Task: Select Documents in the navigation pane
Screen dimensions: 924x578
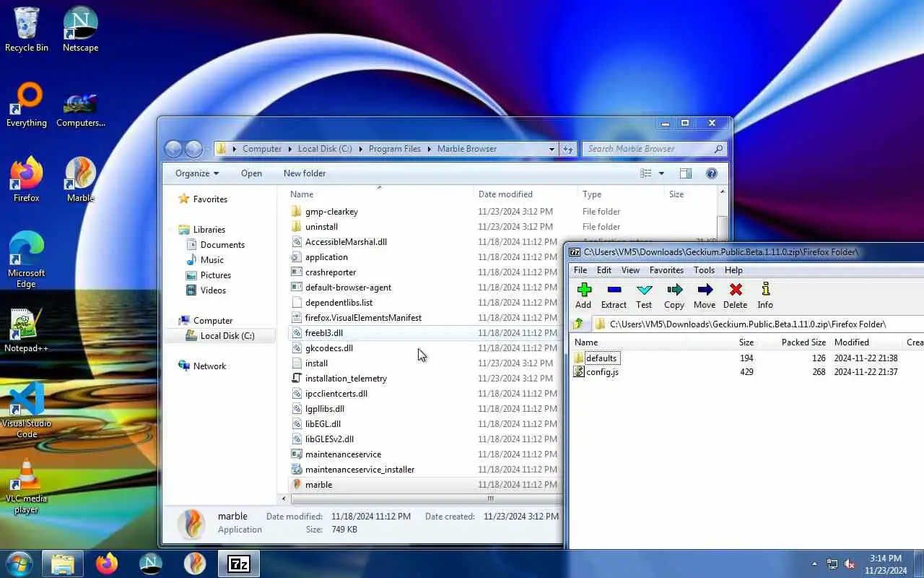Action: click(222, 245)
